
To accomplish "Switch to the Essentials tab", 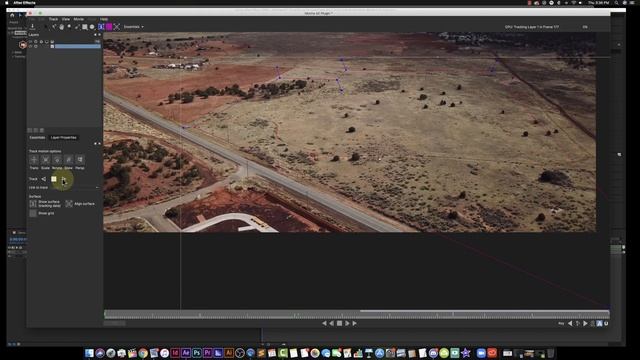I will click(x=37, y=138).
